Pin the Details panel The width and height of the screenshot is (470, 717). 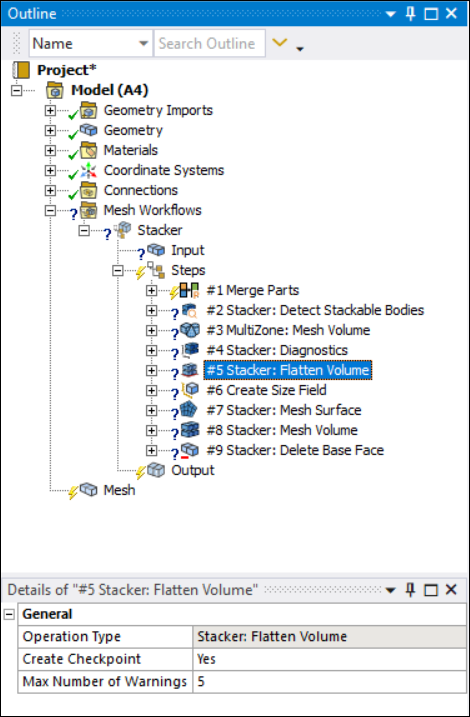coord(411,590)
